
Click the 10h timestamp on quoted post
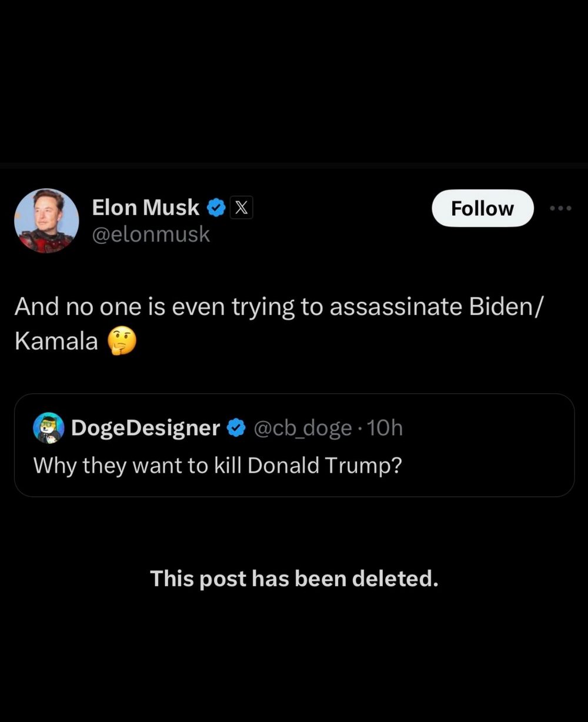[384, 428]
